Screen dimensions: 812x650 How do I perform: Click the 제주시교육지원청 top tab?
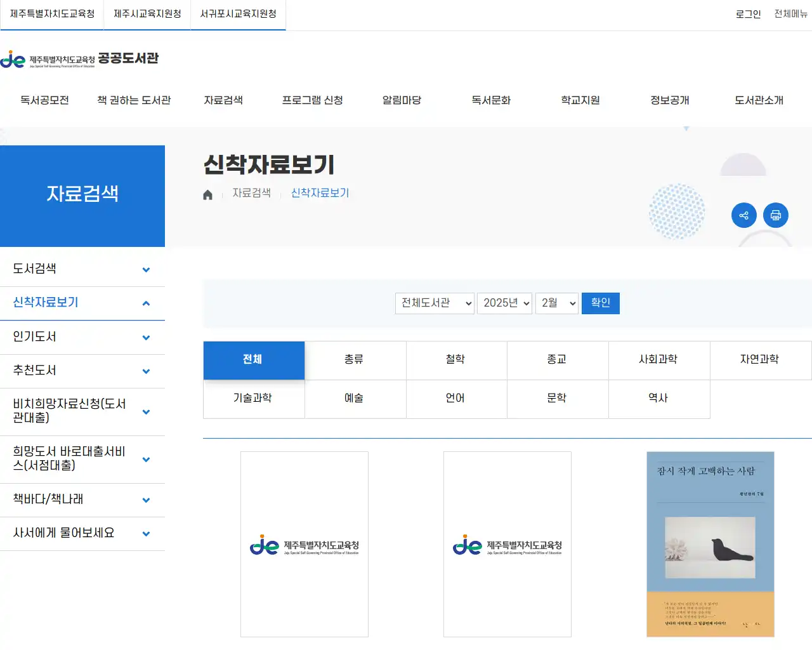(x=147, y=14)
